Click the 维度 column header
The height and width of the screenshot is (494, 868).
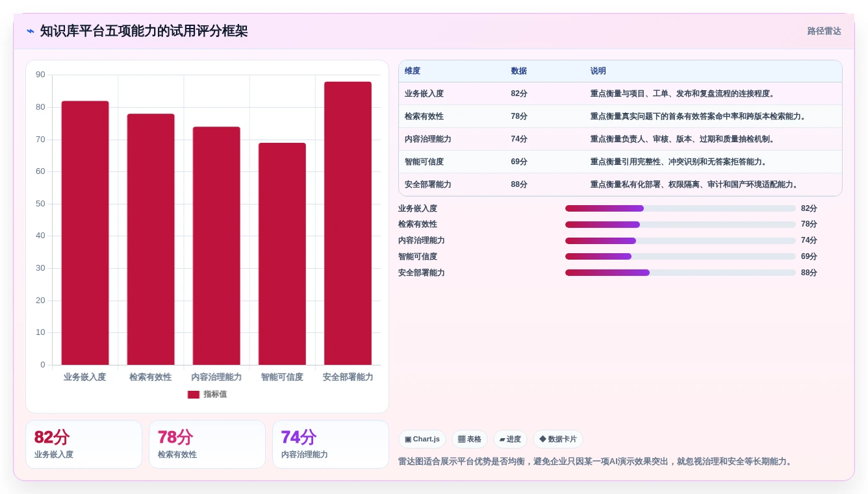click(413, 71)
